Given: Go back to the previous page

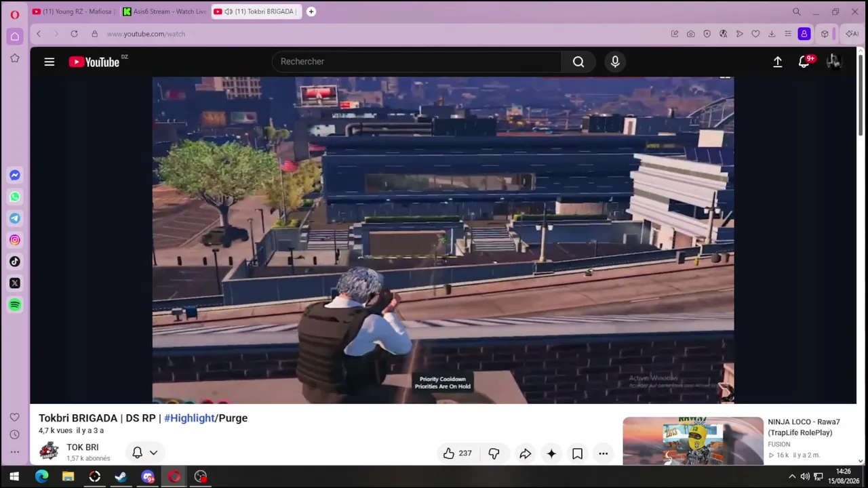Looking at the screenshot, I should 39,34.
